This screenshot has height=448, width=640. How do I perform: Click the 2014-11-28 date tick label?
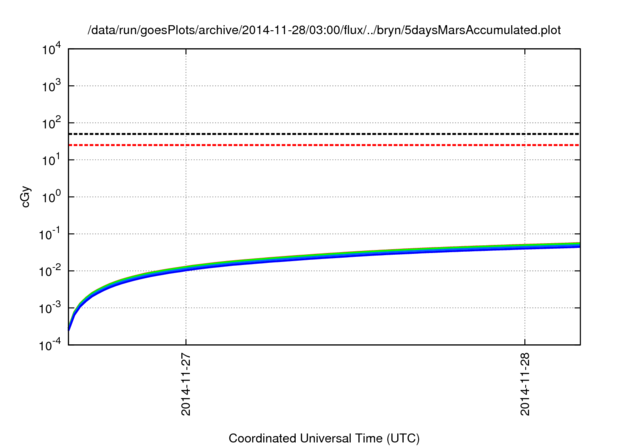click(525, 384)
